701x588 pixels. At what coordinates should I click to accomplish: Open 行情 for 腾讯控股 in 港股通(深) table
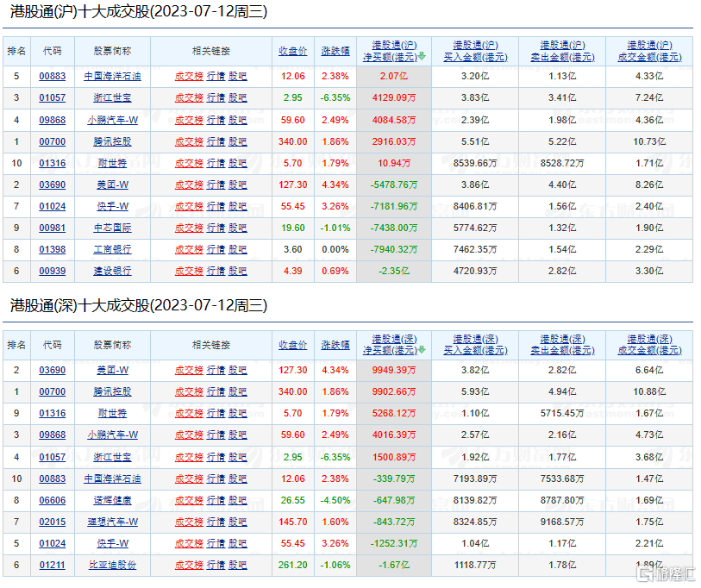pyautogui.click(x=216, y=391)
